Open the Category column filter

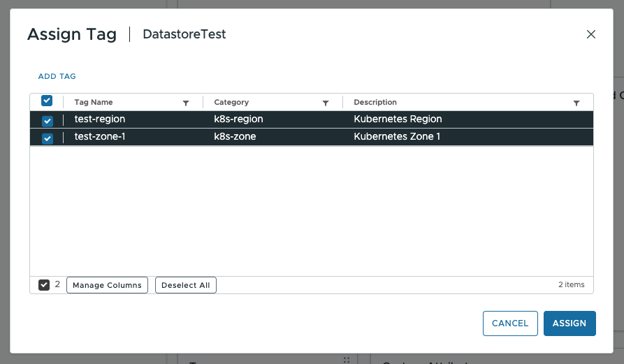click(326, 103)
